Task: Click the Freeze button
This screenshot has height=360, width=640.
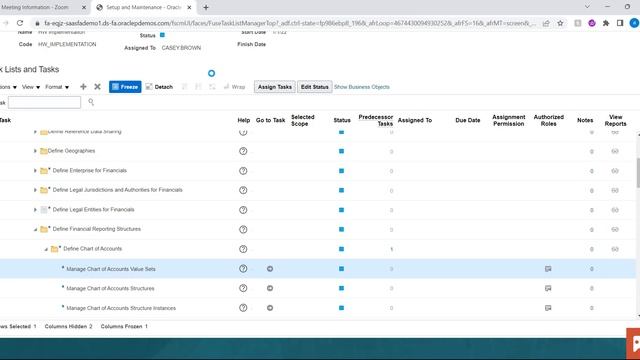Action: tap(125, 87)
